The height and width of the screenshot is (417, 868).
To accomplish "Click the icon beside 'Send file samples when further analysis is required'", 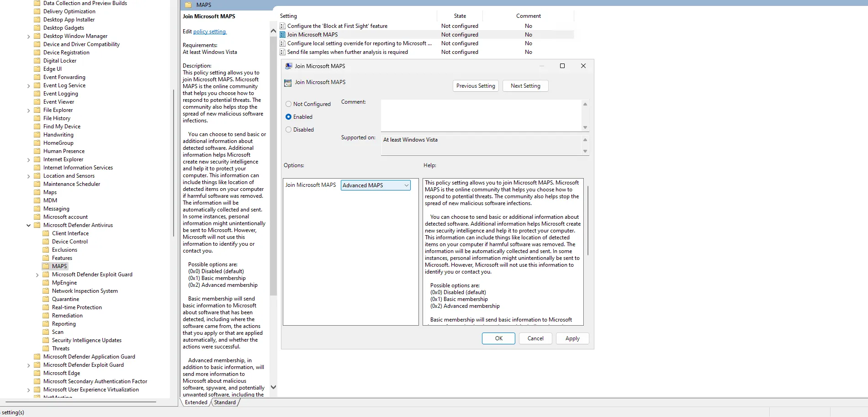I will (282, 52).
